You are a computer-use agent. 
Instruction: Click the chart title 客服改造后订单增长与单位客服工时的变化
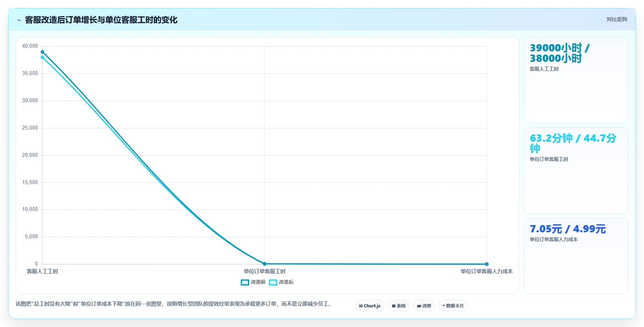point(101,20)
